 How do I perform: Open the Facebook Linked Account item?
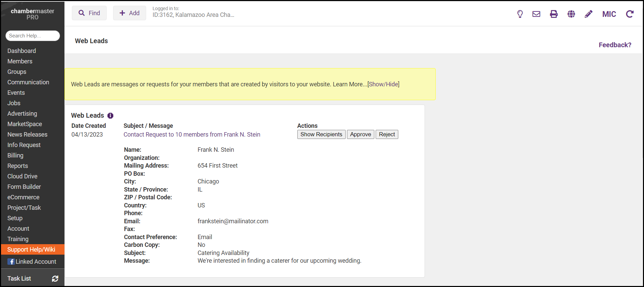tap(32, 262)
